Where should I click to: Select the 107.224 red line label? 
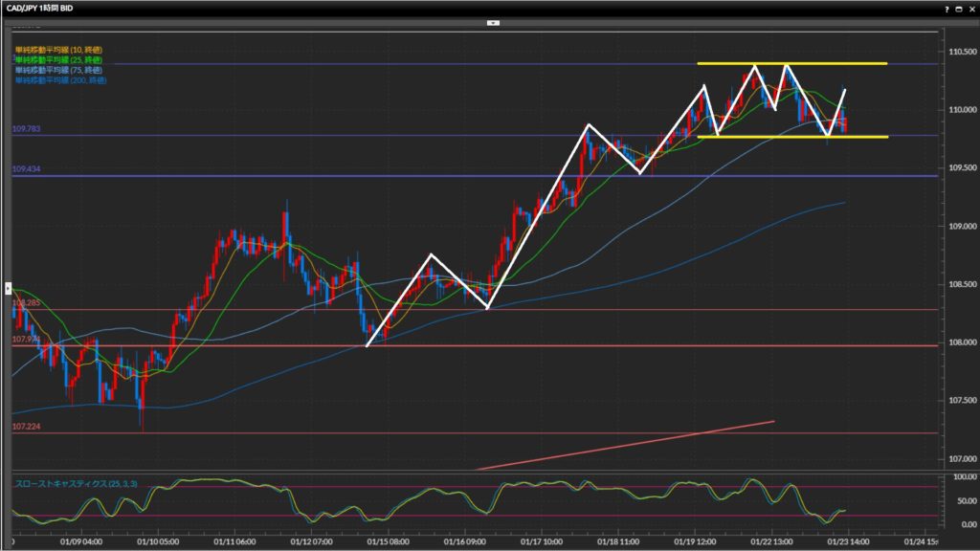(26, 427)
